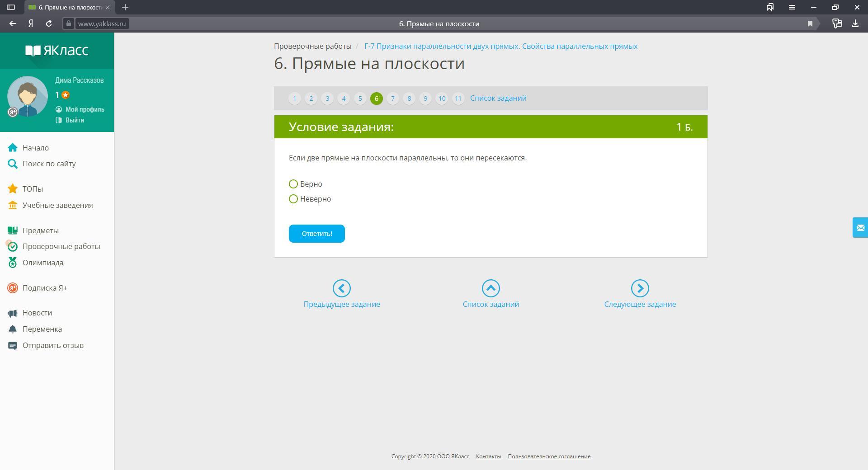This screenshot has width=868, height=470.
Task: Open 'Новости' sidebar text item
Action: [x=37, y=313]
